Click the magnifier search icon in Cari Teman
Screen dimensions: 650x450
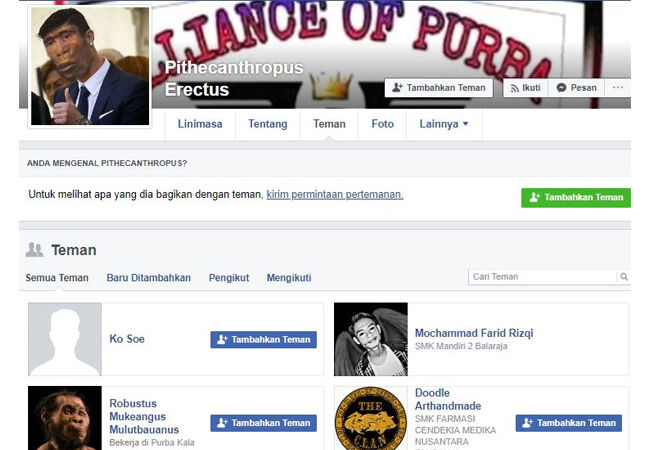click(623, 277)
